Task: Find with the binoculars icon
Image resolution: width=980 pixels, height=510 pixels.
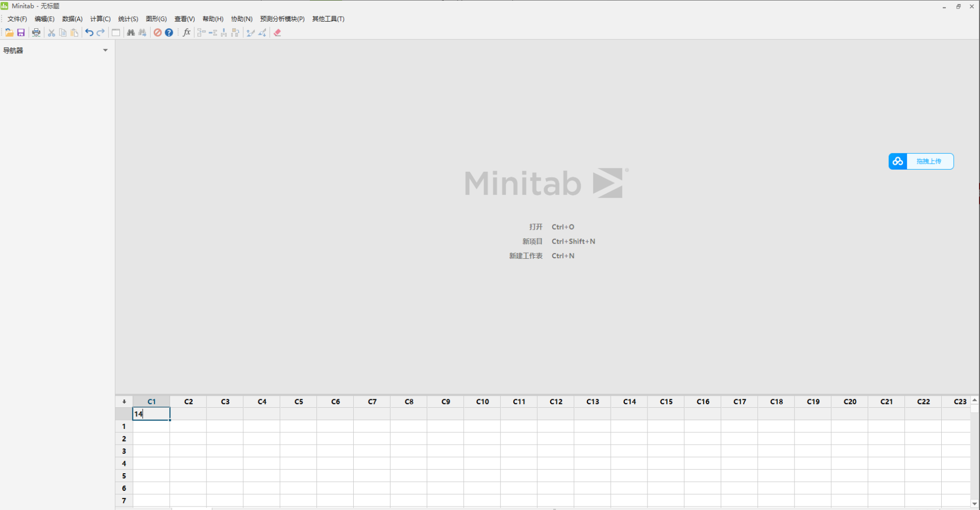Action: point(131,33)
